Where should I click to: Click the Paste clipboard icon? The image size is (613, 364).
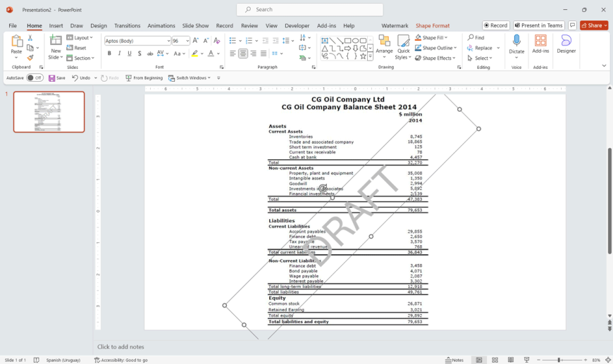point(16,42)
